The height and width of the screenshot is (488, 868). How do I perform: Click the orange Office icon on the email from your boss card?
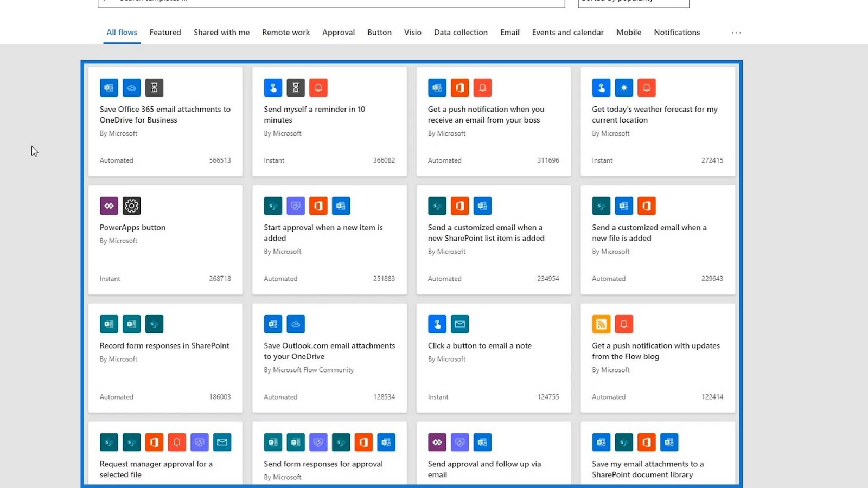[x=459, y=87]
